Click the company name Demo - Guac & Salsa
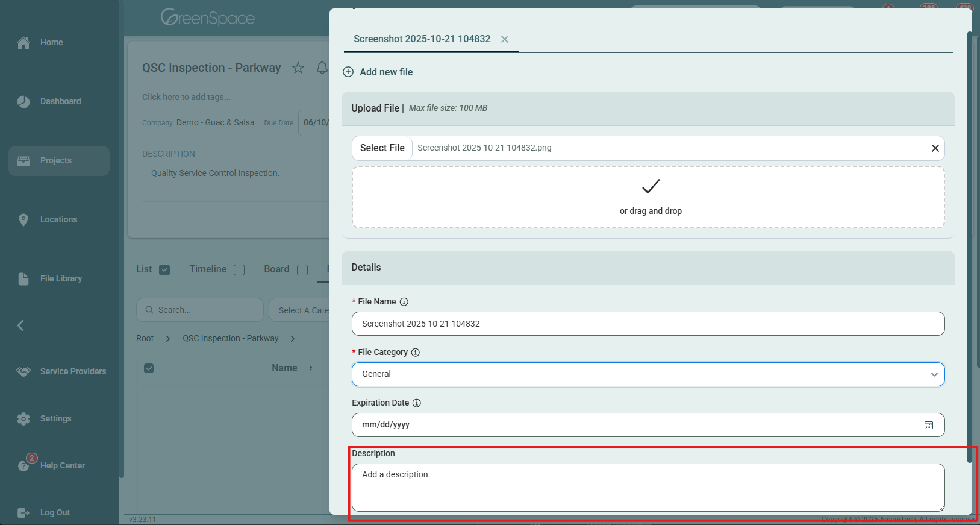The height and width of the screenshot is (525, 980). click(x=215, y=123)
